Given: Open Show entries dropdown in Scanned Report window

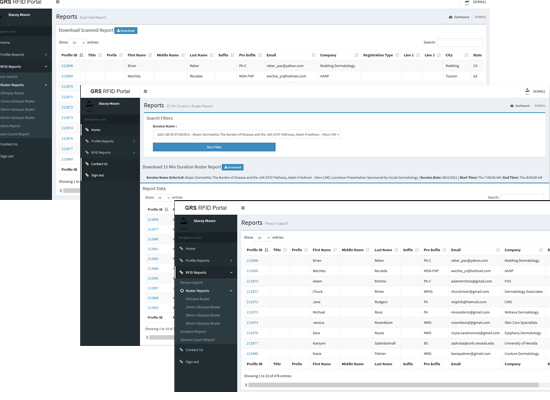Looking at the screenshot, I should point(77,42).
